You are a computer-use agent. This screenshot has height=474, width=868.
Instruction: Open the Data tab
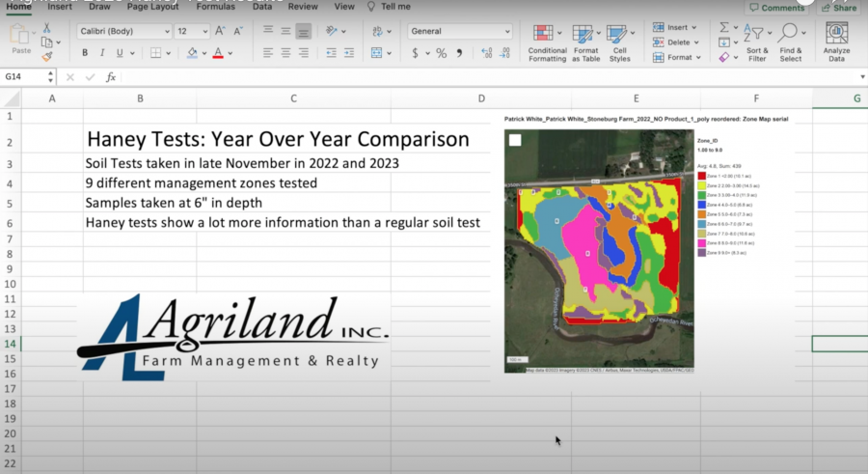262,7
